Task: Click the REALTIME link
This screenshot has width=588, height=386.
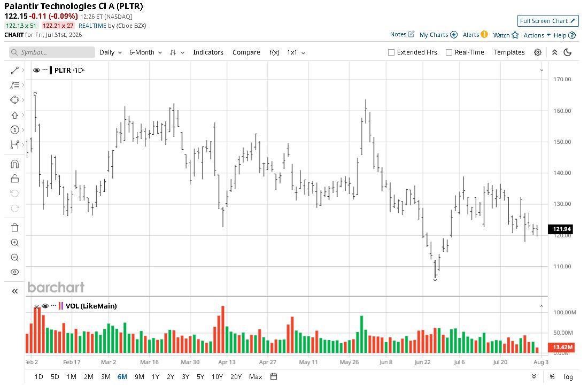Action: point(92,26)
